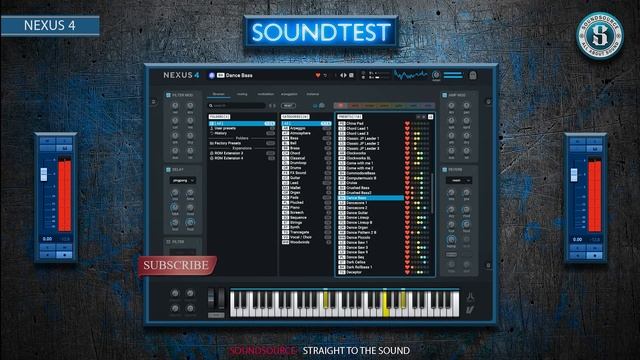Toggle favorite heart for Dance Bass row
Screen dimensions: 640x360
coord(407,198)
